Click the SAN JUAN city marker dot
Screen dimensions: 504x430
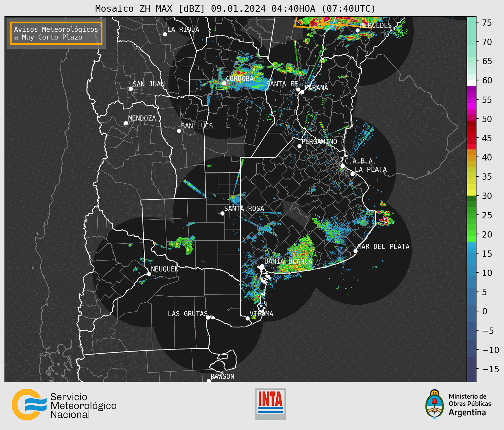click(131, 89)
